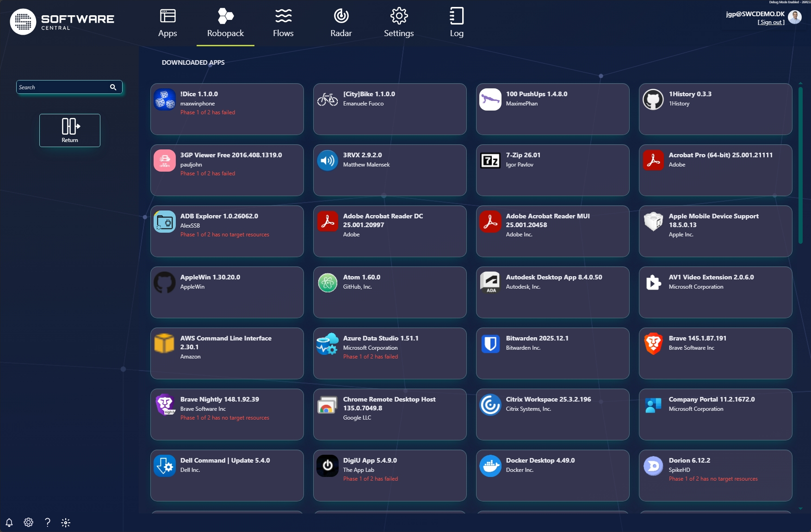Switch to the Robopack tab

pyautogui.click(x=225, y=23)
